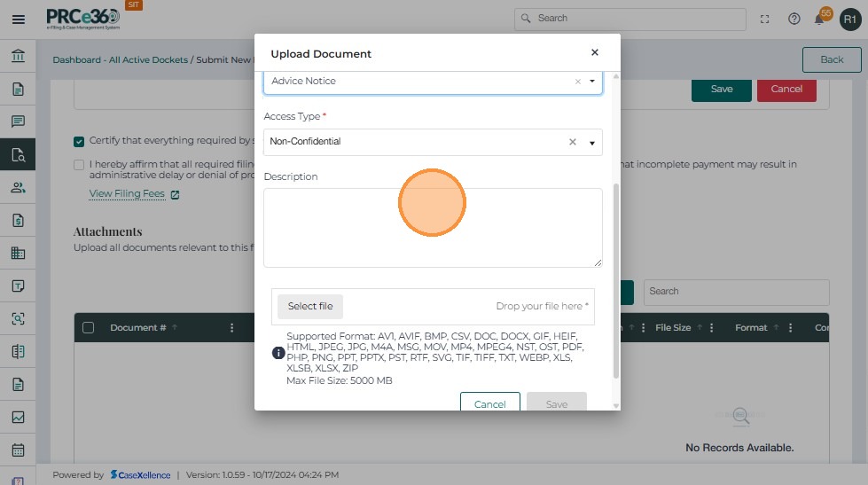Open the help question mark icon
This screenshot has height=485, width=868.
[x=794, y=19]
